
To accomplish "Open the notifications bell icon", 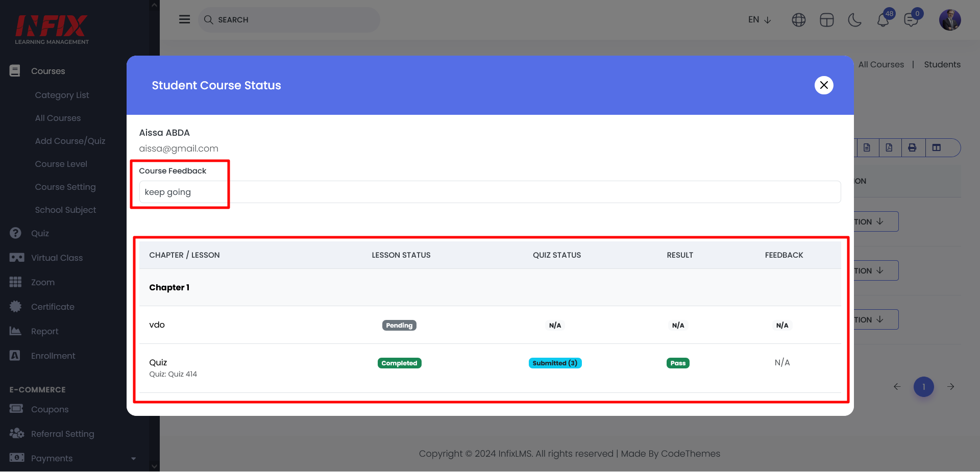I will coord(883,20).
